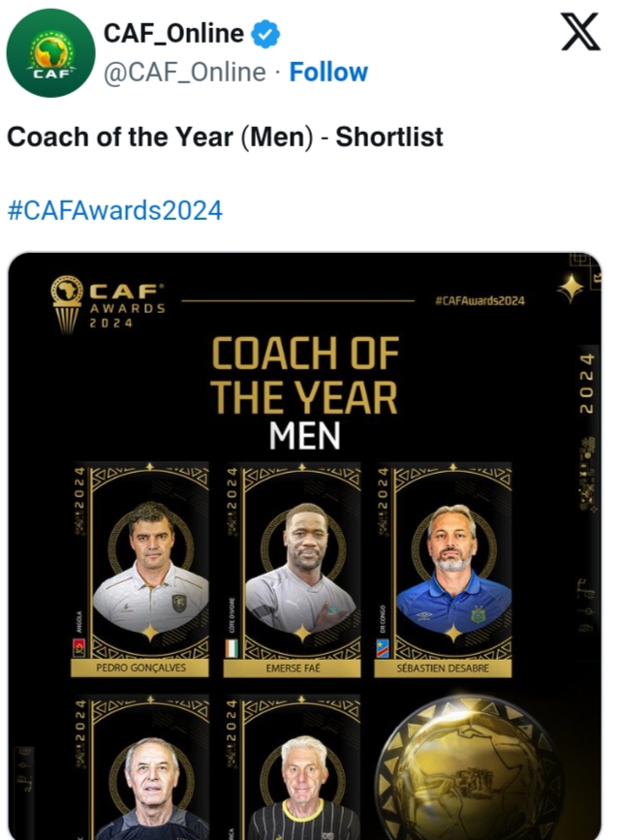The width and height of the screenshot is (621, 840).
Task: Click the CAF_Online display name
Action: click(x=174, y=35)
